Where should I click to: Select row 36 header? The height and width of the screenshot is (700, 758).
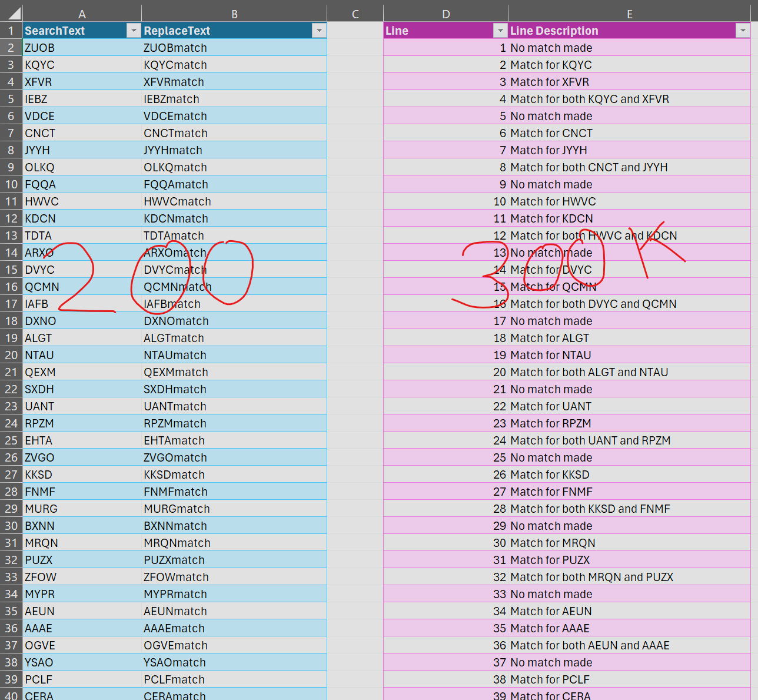click(11, 628)
